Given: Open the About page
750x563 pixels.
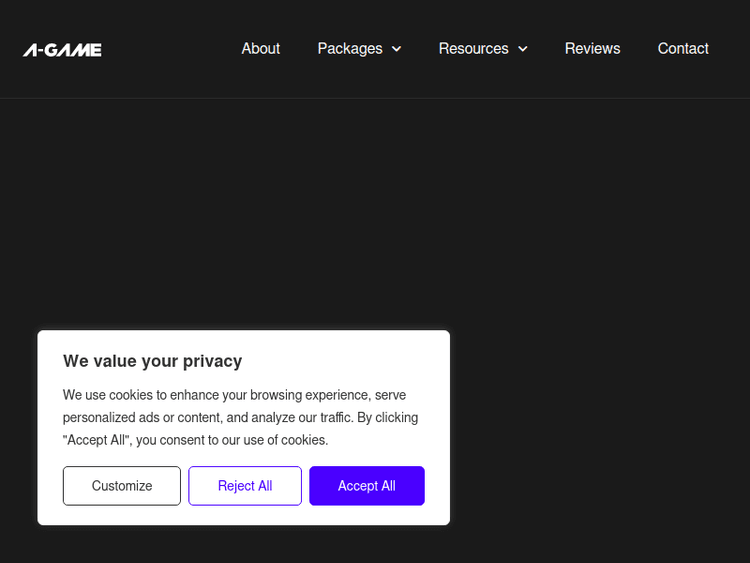Looking at the screenshot, I should [x=260, y=48].
